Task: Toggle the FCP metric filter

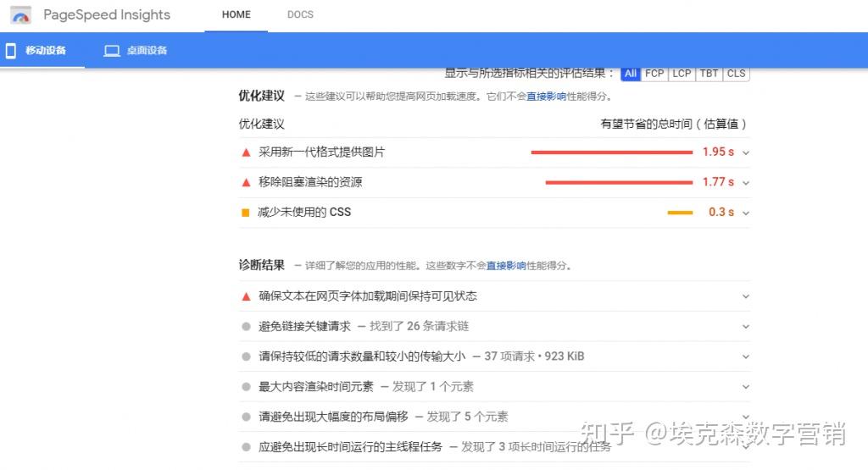Action: 654,74
